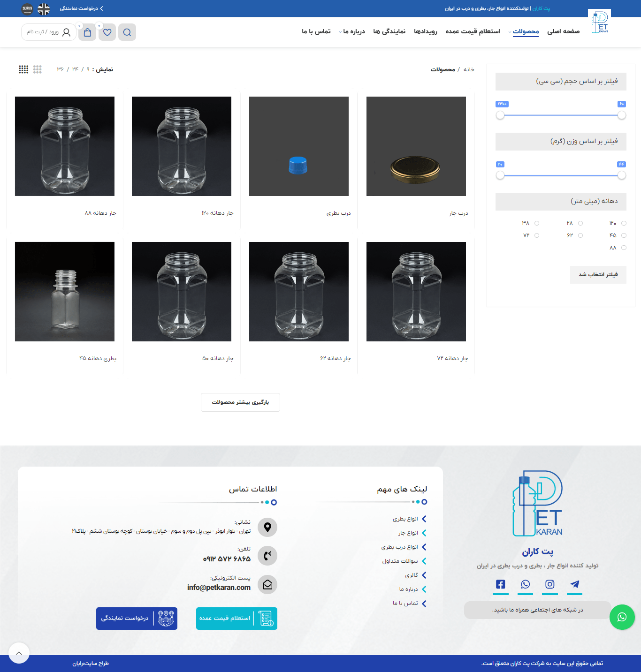
Task: Open the ورود / ثبت نام login button
Action: click(49, 32)
